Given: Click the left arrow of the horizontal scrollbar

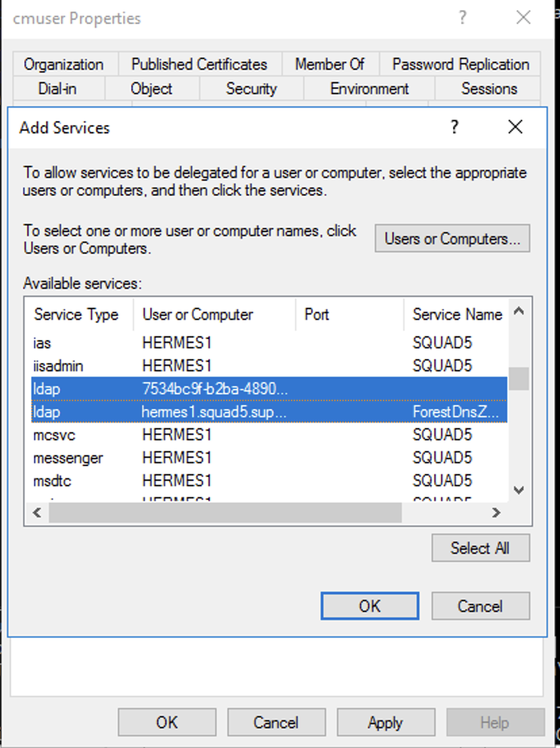Looking at the screenshot, I should tap(37, 513).
